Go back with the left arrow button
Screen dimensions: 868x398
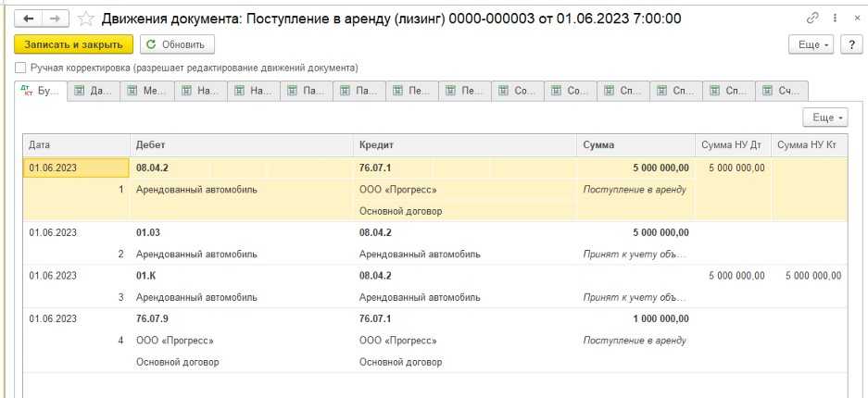(x=28, y=19)
